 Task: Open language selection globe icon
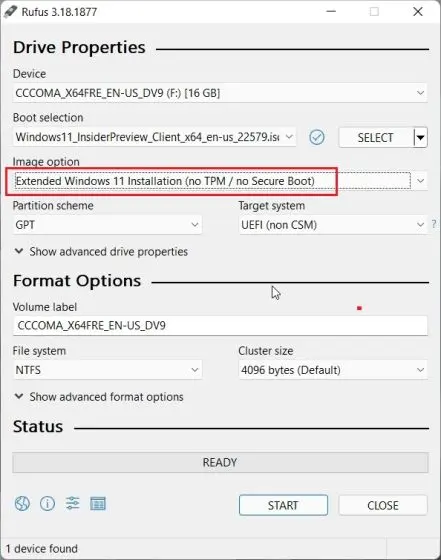coord(22,504)
